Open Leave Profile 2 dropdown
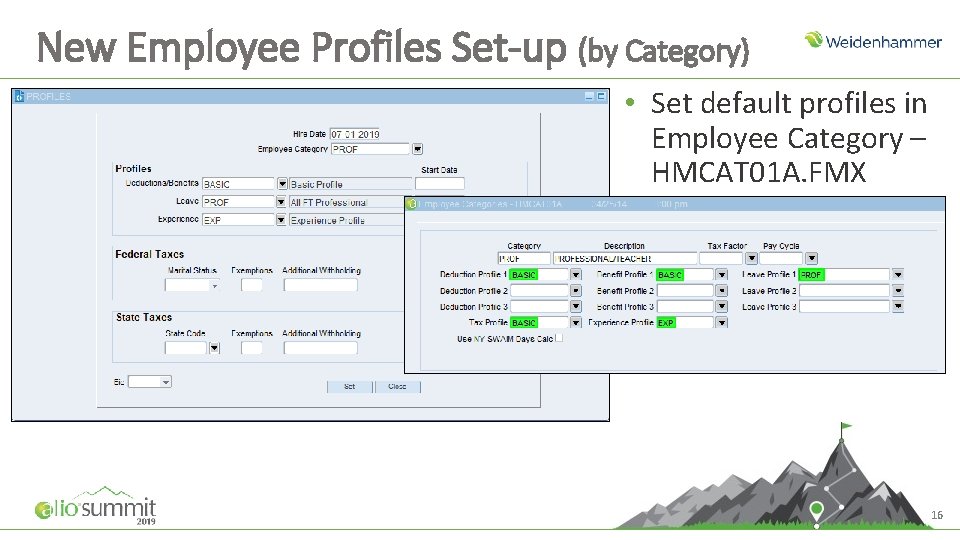The height and width of the screenshot is (540, 960). [898, 291]
